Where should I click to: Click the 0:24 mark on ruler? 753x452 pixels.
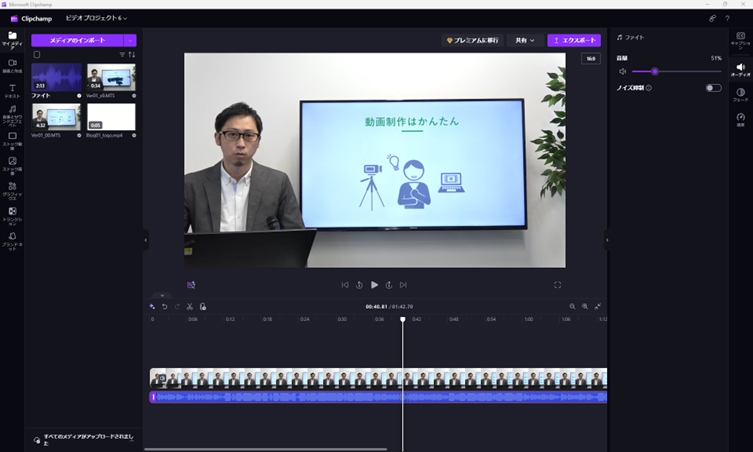(x=304, y=319)
